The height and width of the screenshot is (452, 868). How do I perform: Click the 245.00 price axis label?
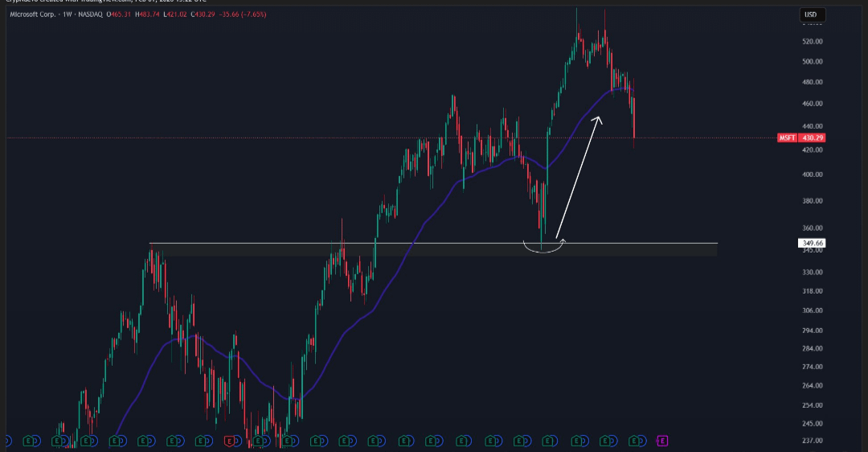coord(812,423)
